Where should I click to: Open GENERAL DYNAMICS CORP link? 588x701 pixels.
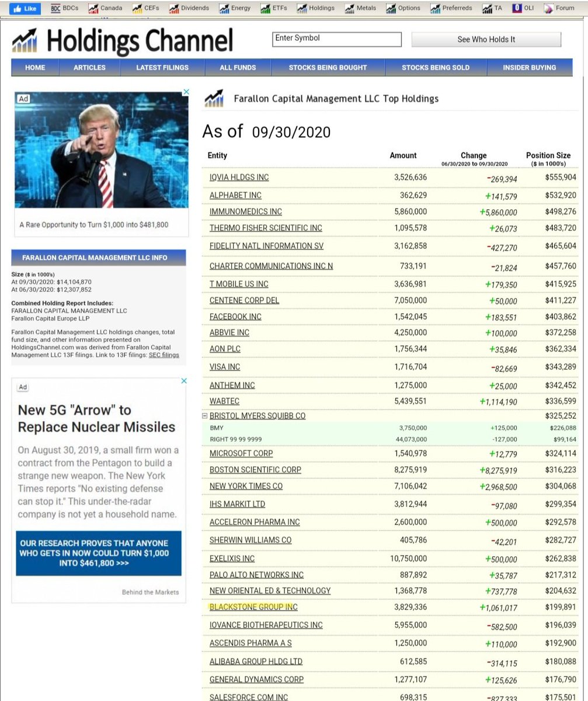click(x=256, y=679)
